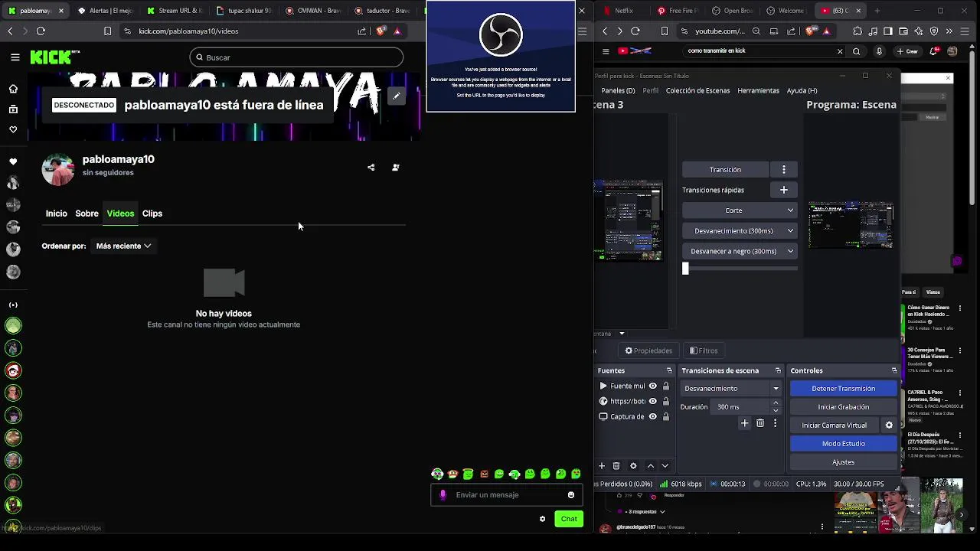Toggle visibility of https://boti source
The height and width of the screenshot is (551, 980).
[653, 402]
